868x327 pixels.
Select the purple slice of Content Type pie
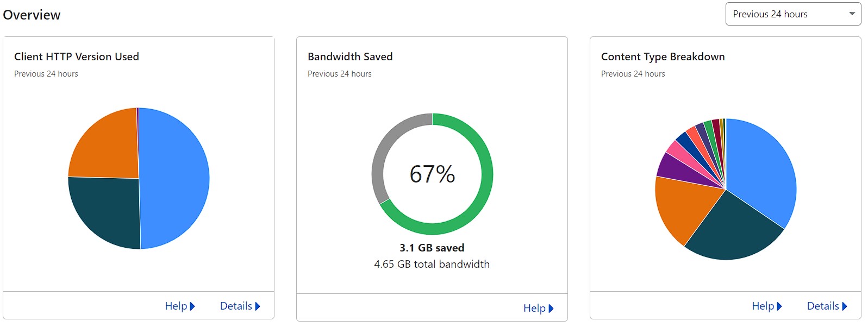674,170
